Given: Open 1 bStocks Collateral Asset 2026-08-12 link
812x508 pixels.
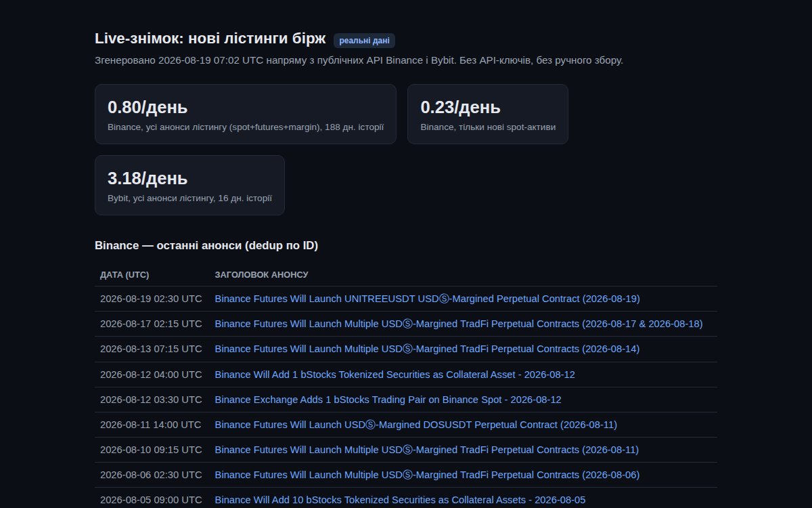Looking at the screenshot, I should tap(395, 375).
